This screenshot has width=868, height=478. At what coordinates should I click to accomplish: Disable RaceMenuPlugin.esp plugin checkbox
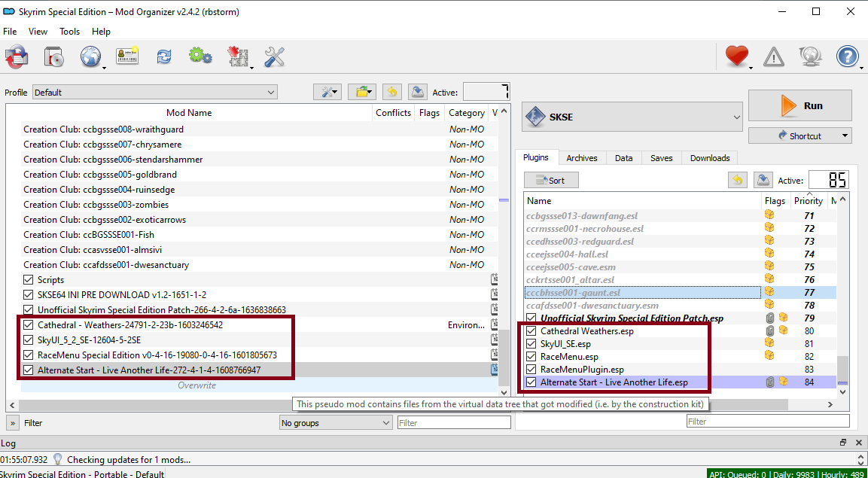pos(531,370)
